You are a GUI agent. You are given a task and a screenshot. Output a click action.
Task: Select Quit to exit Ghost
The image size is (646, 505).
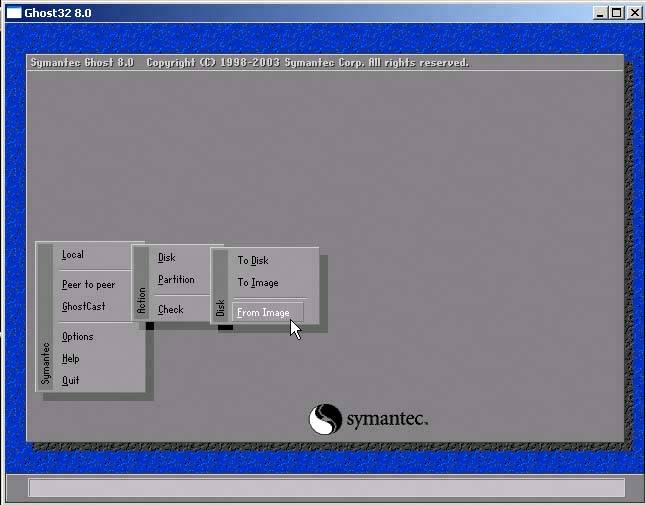[x=70, y=381]
